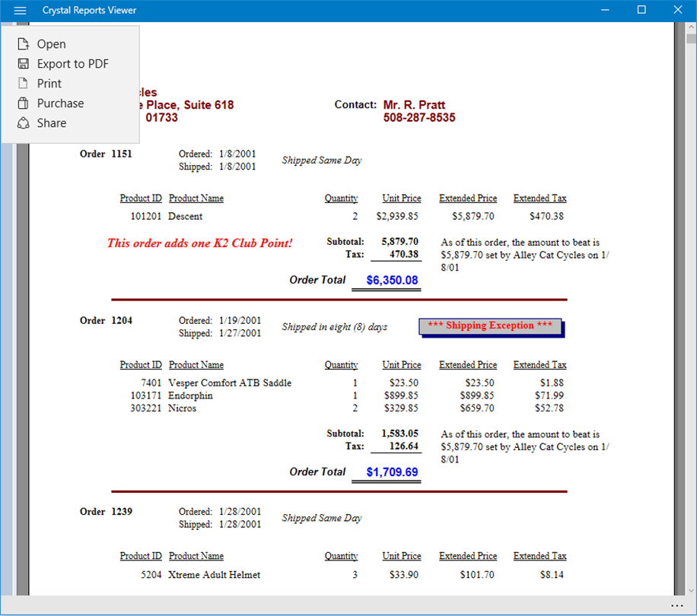The image size is (697, 616).
Task: Click the vertical scrollbar thumb
Action: pos(691,39)
